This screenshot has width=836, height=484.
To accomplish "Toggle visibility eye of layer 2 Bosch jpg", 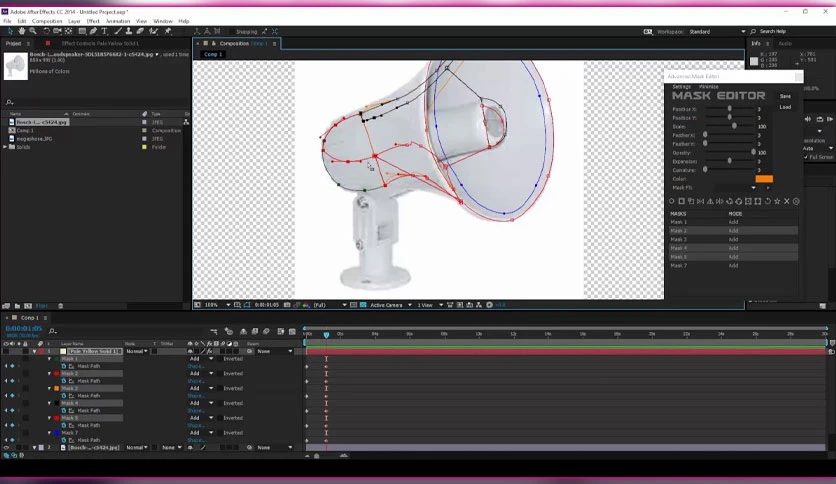I will pos(6,448).
